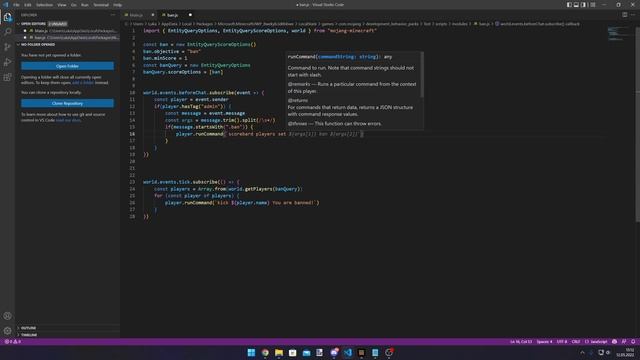The height and width of the screenshot is (360, 640).
Task: Click the split editor right icon
Action: coord(624,15)
